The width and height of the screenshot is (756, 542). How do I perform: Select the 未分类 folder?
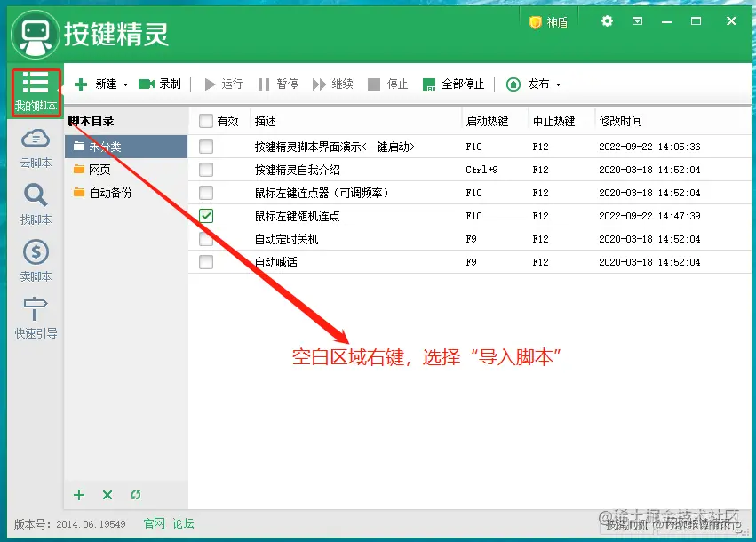[126, 147]
